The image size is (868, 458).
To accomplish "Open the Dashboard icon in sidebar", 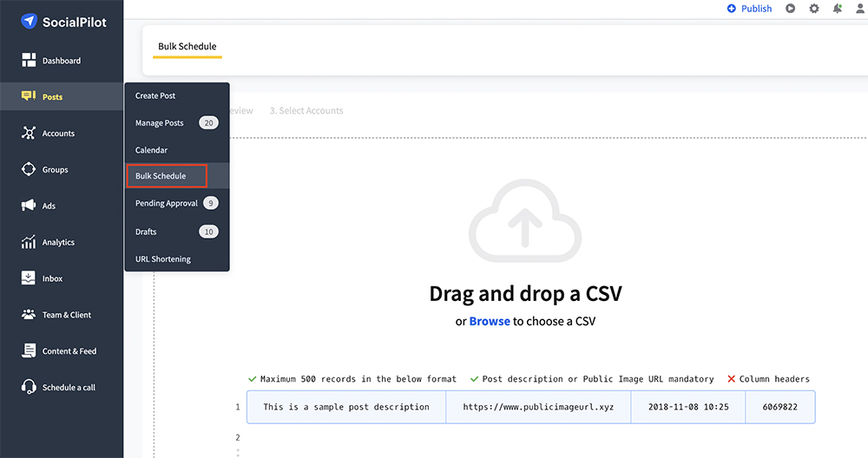I will click(29, 61).
